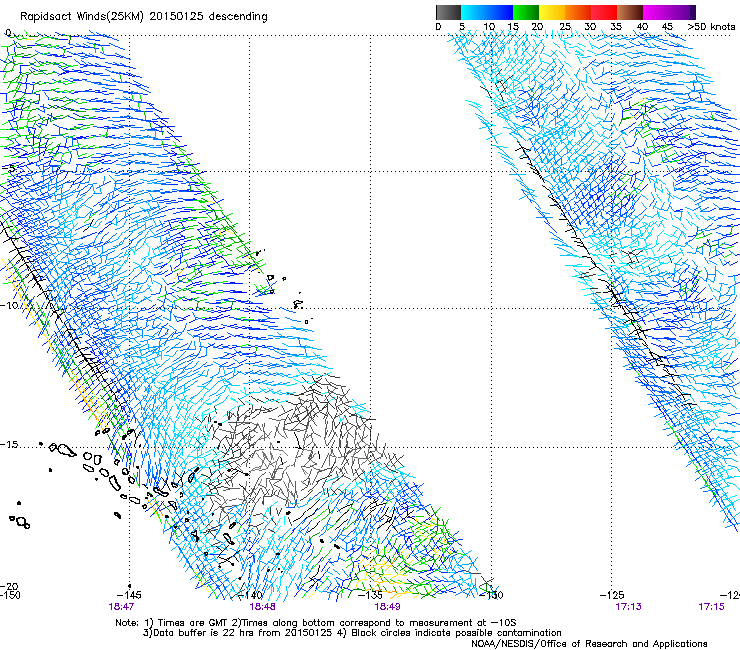This screenshot has height=650, width=740.
Task: Click the purple time label 18:49
Action: tap(387, 607)
